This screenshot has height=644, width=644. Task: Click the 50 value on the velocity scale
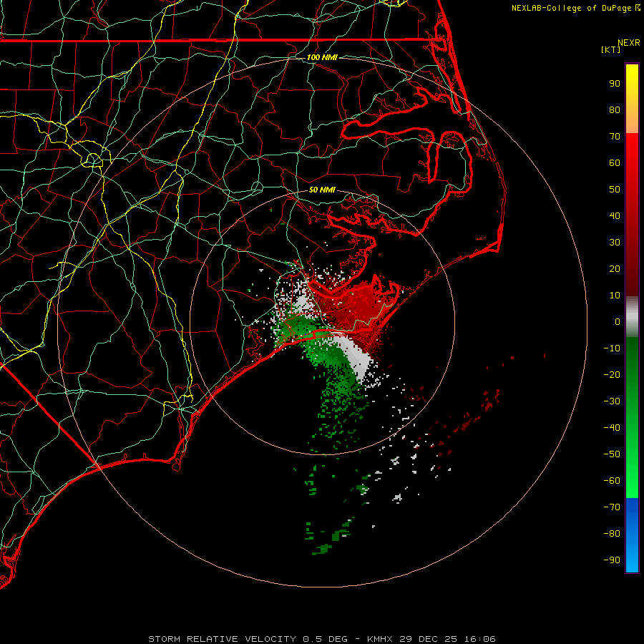click(x=615, y=190)
